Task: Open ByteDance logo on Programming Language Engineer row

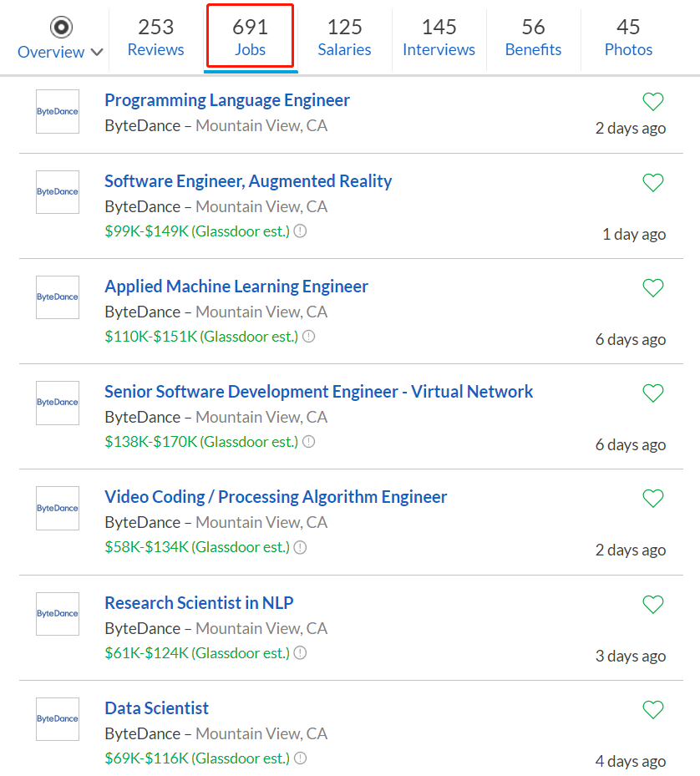Action: (x=58, y=111)
